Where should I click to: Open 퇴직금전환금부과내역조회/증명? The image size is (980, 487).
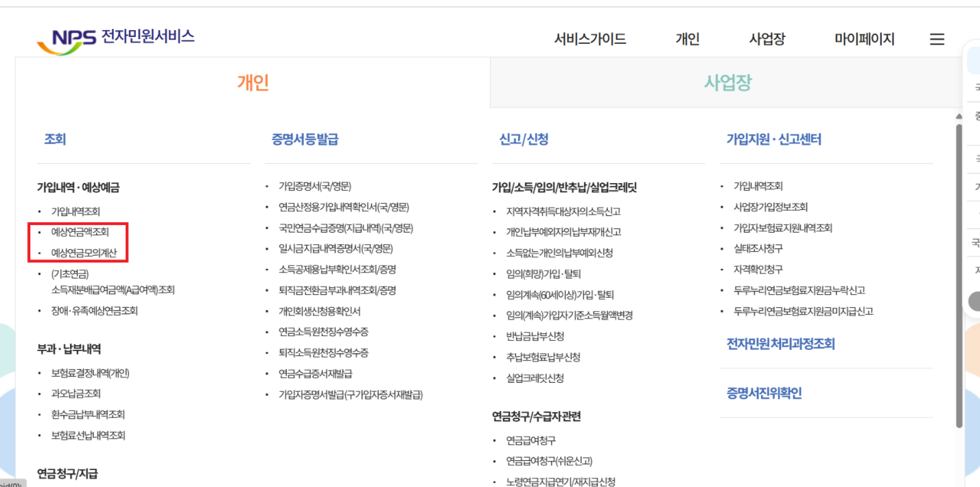pos(337,290)
